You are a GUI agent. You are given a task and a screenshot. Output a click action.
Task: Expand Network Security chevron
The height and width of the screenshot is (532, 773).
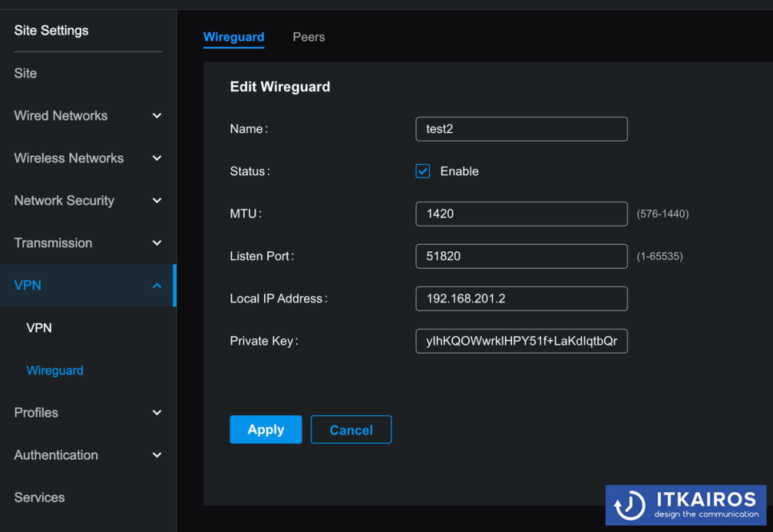pos(157,201)
